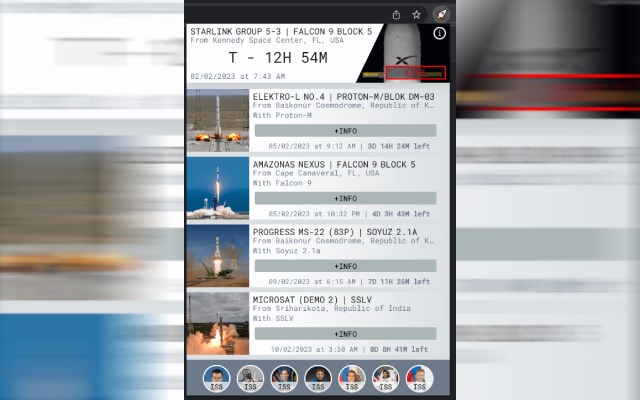
Task: Select the second ISS astronaut avatar
Action: [250, 378]
